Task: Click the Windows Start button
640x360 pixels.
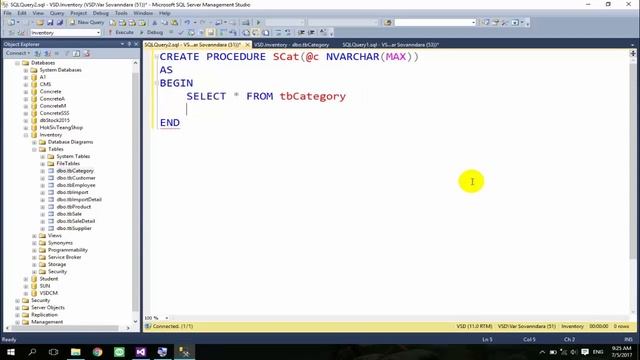Action: click(11, 352)
